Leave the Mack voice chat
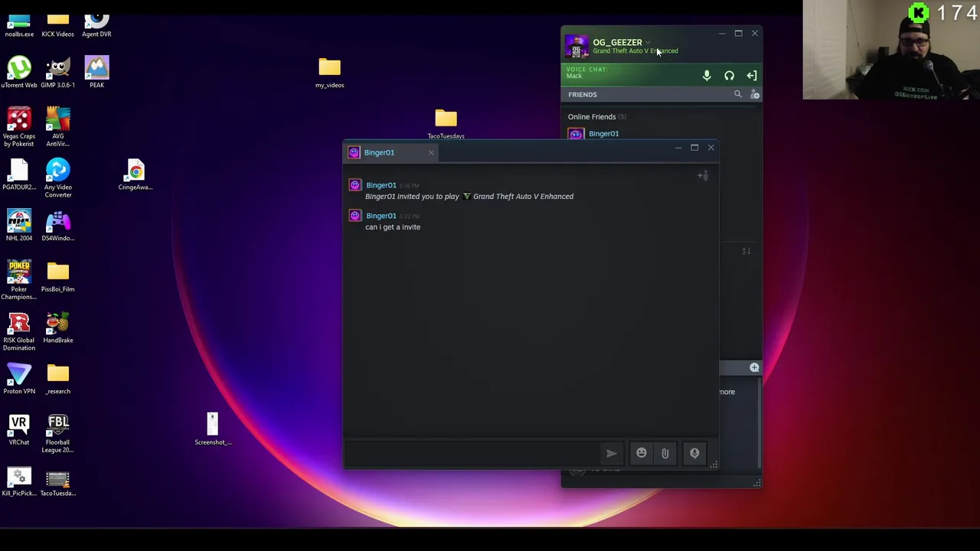 751,76
